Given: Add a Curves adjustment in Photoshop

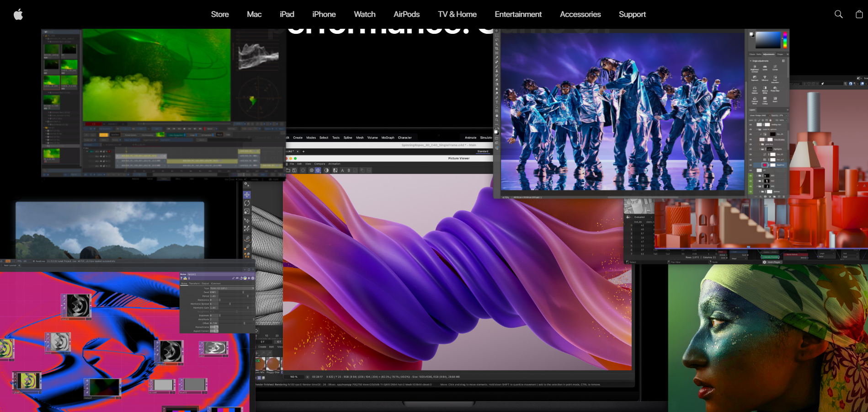Looking at the screenshot, I should (x=775, y=68).
